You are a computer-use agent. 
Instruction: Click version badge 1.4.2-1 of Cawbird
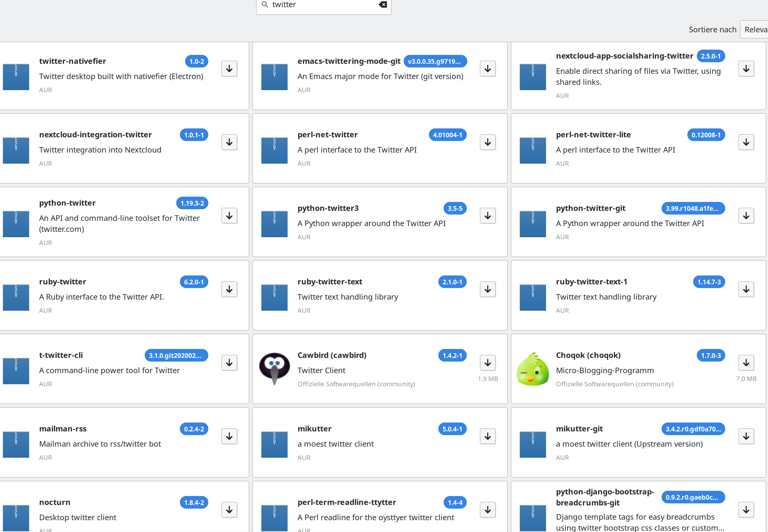point(452,355)
